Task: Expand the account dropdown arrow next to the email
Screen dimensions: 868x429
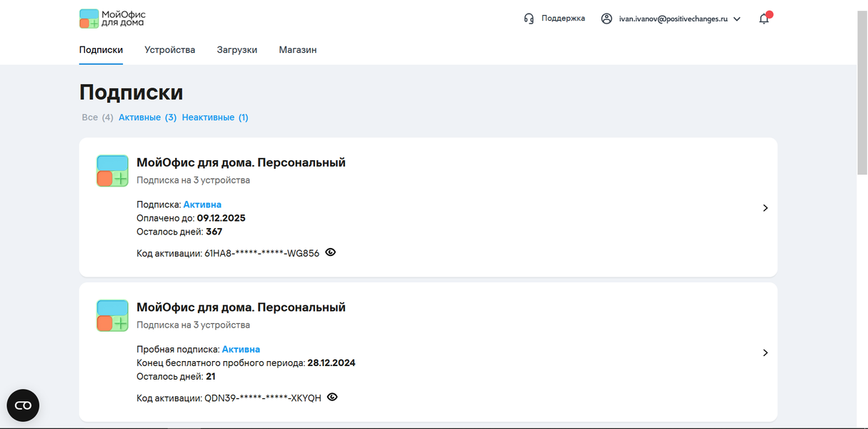Action: pyautogui.click(x=737, y=19)
